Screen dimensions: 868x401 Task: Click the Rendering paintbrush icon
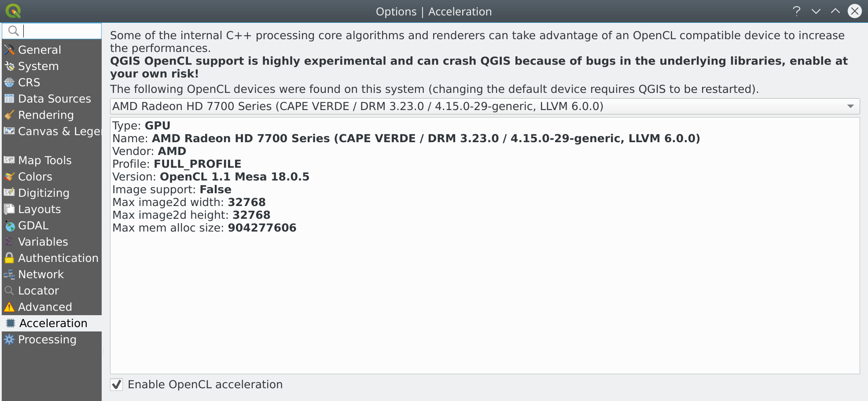tap(9, 115)
